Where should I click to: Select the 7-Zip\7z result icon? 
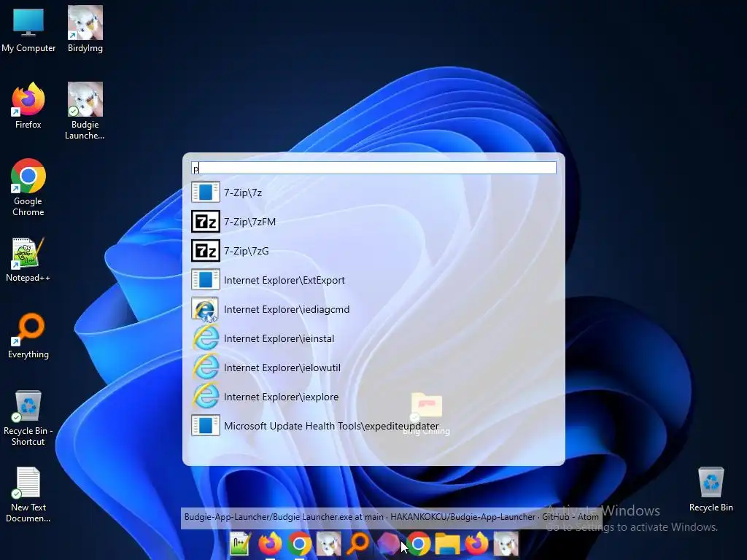coord(205,192)
